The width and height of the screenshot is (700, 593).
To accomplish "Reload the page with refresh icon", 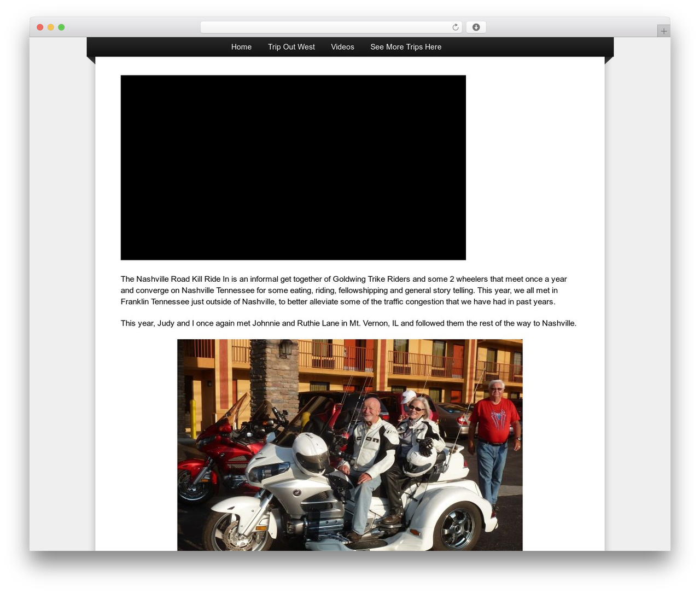I will pos(455,27).
